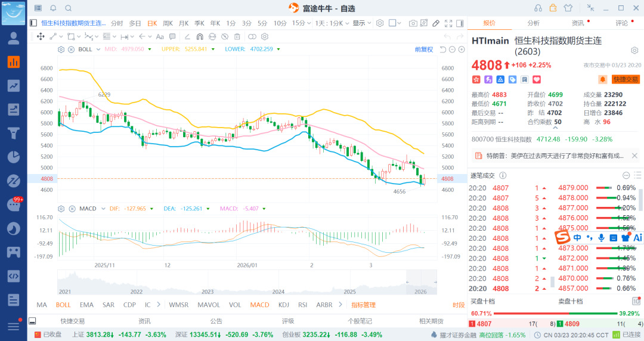
Task: Click 时段 button at bottom right of chart
Action: [459, 305]
